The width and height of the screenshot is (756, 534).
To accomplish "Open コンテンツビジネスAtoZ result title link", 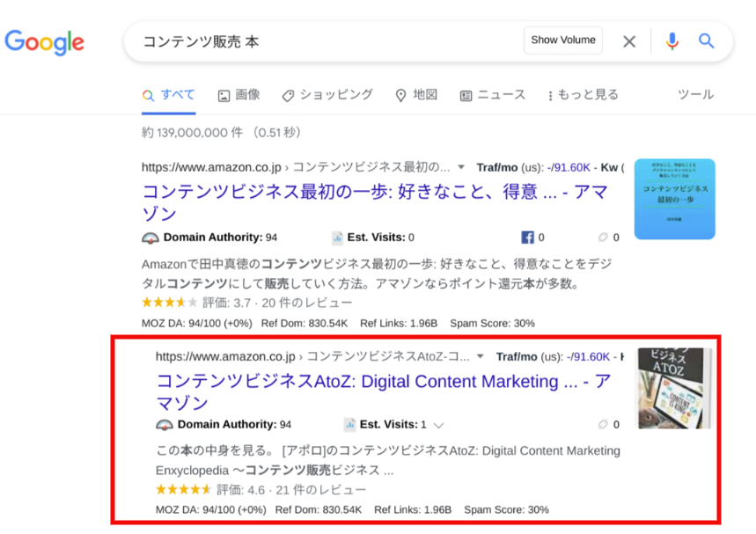I will [384, 391].
